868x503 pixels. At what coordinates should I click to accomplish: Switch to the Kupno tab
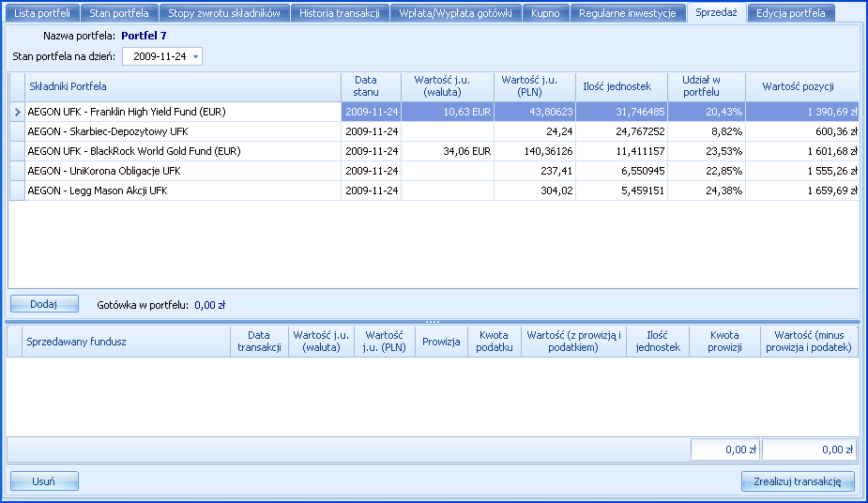(545, 13)
